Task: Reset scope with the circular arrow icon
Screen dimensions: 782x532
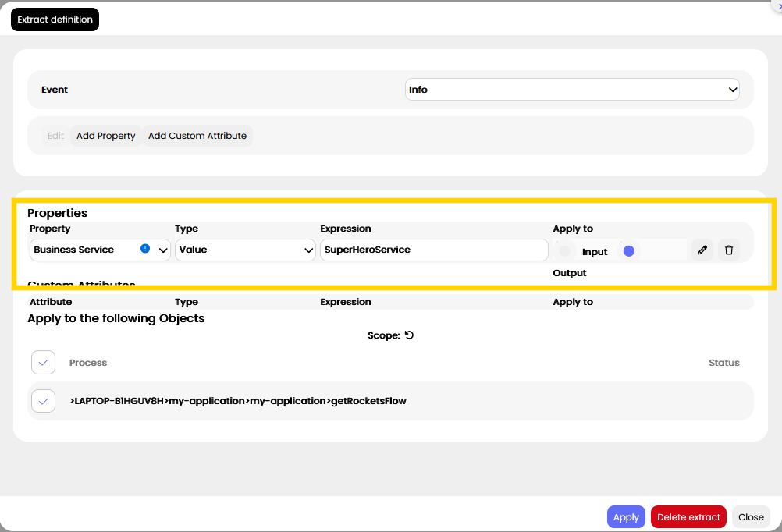Action: (x=410, y=335)
